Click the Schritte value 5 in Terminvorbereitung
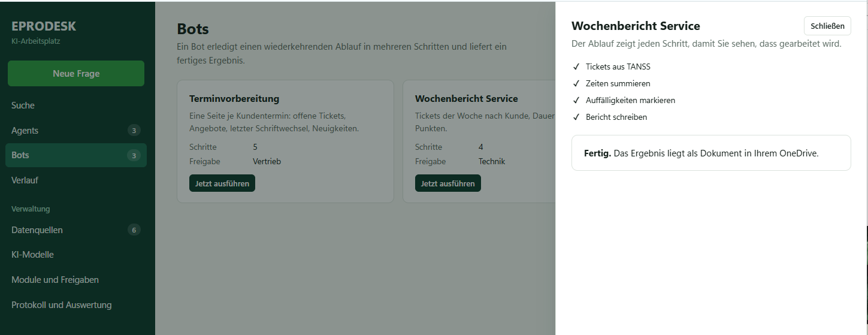868x335 pixels. [x=255, y=147]
